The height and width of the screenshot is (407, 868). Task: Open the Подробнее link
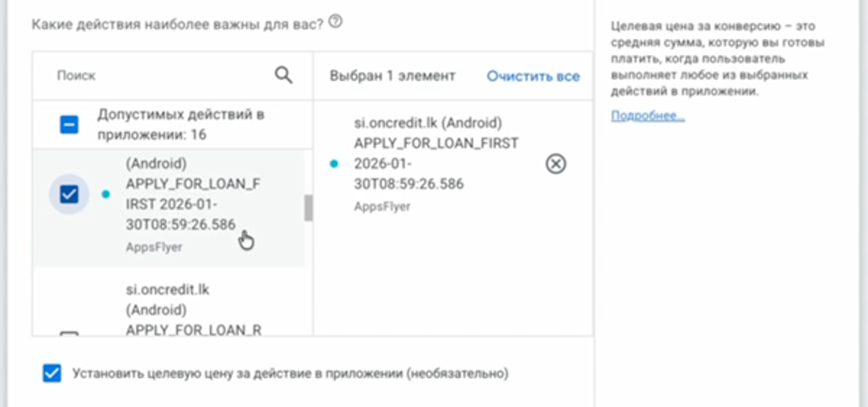click(647, 116)
